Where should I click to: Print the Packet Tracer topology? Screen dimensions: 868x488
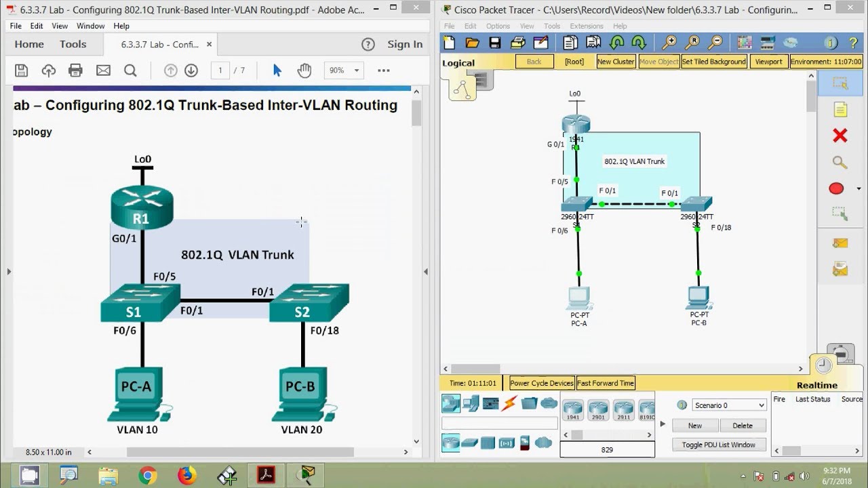point(517,43)
